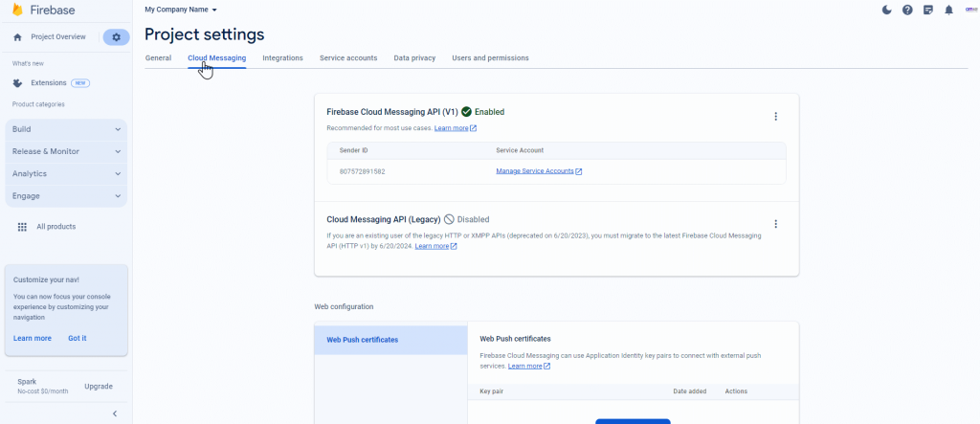Click the Date added column header
Image resolution: width=980 pixels, height=424 pixels.
point(689,391)
